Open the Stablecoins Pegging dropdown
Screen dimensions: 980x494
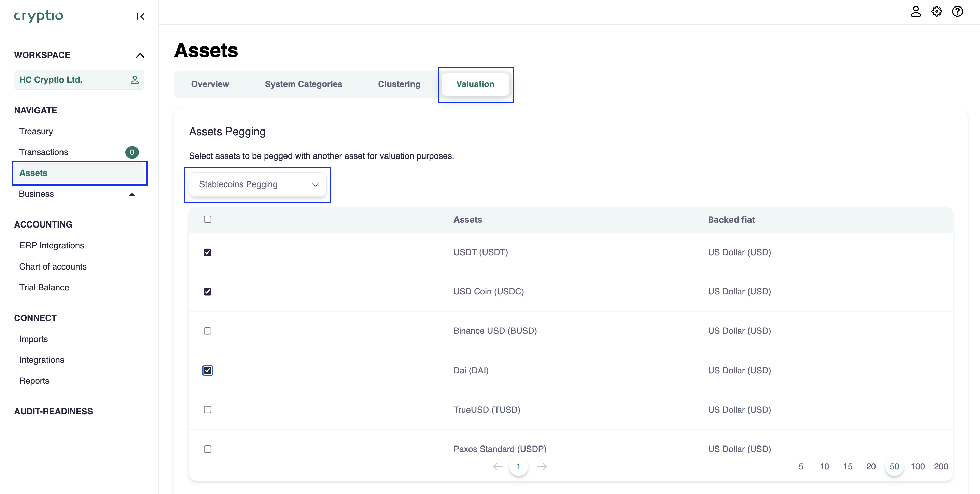257,184
